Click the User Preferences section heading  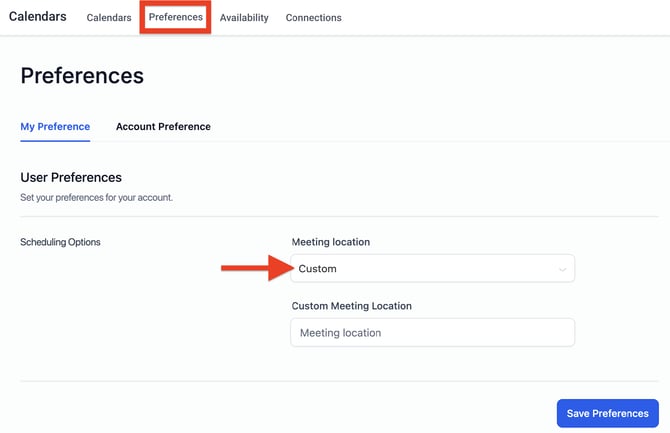click(x=71, y=178)
